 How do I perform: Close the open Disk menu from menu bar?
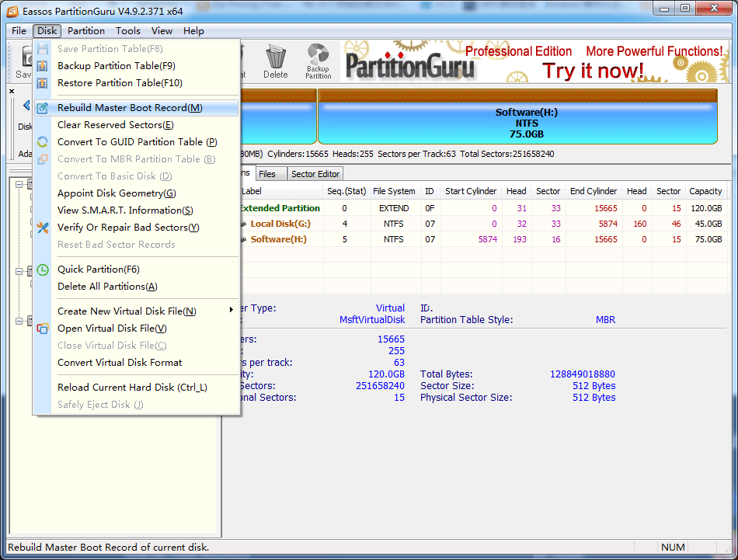[x=47, y=31]
